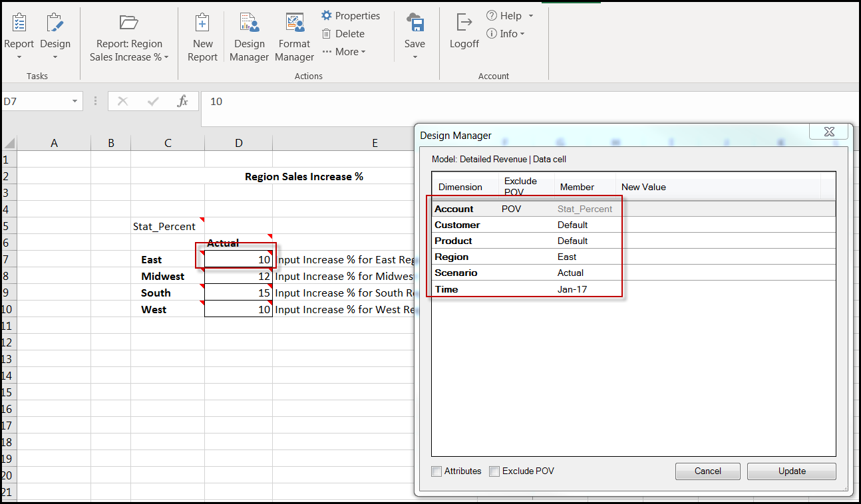Toggle the Exclude POV checkbox
861x504 pixels.
click(494, 471)
